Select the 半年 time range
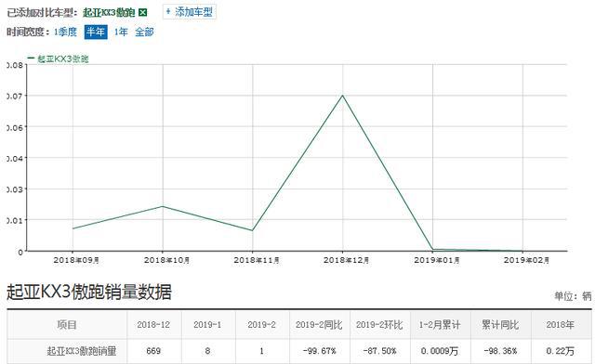595x364 pixels. (x=96, y=32)
